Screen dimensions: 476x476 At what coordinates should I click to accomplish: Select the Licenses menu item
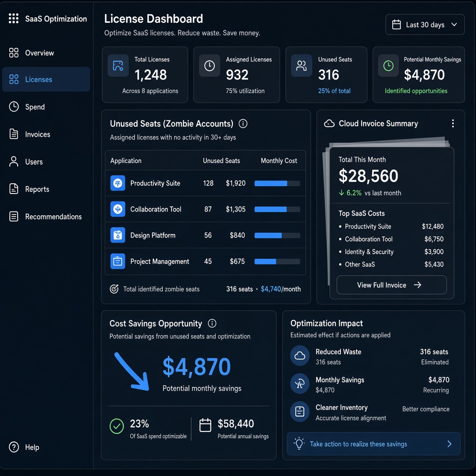pos(46,79)
